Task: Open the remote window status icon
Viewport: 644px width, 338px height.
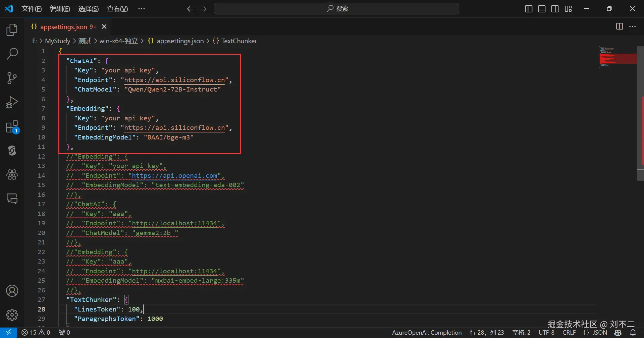Action: [9, 332]
